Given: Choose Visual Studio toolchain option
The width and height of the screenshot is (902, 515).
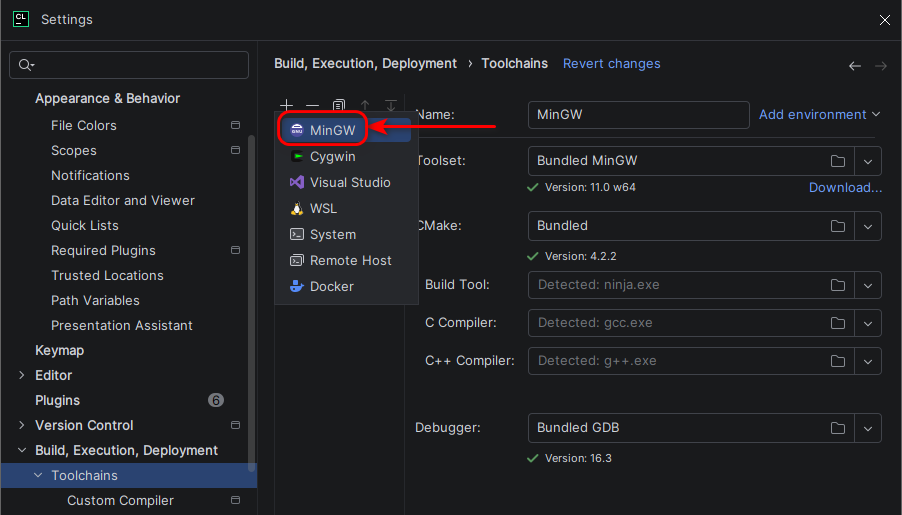Looking at the screenshot, I should tap(346, 182).
